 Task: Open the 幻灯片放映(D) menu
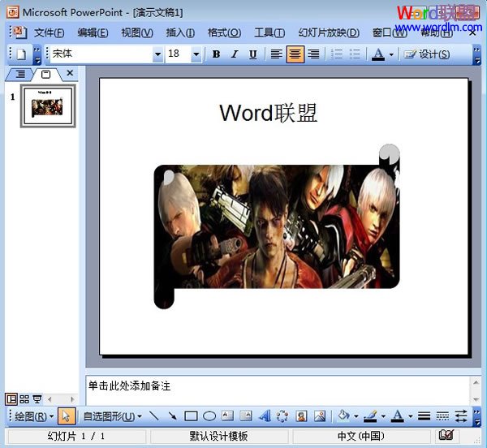329,32
